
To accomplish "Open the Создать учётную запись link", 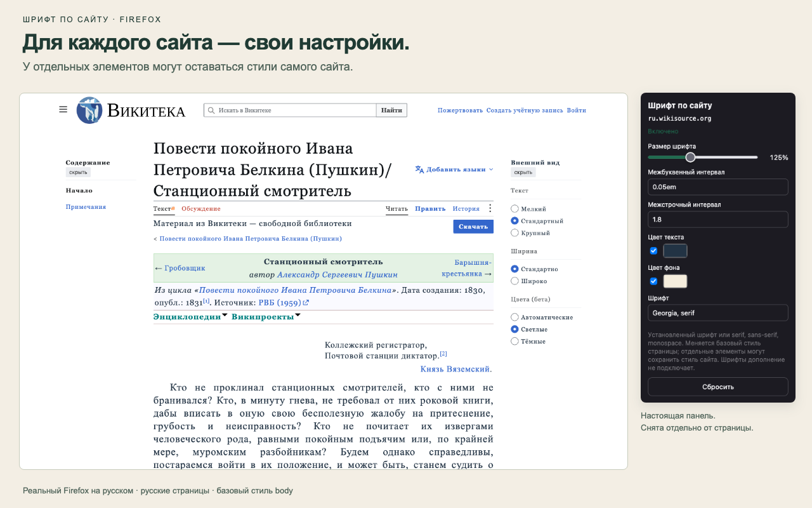I will (x=525, y=110).
